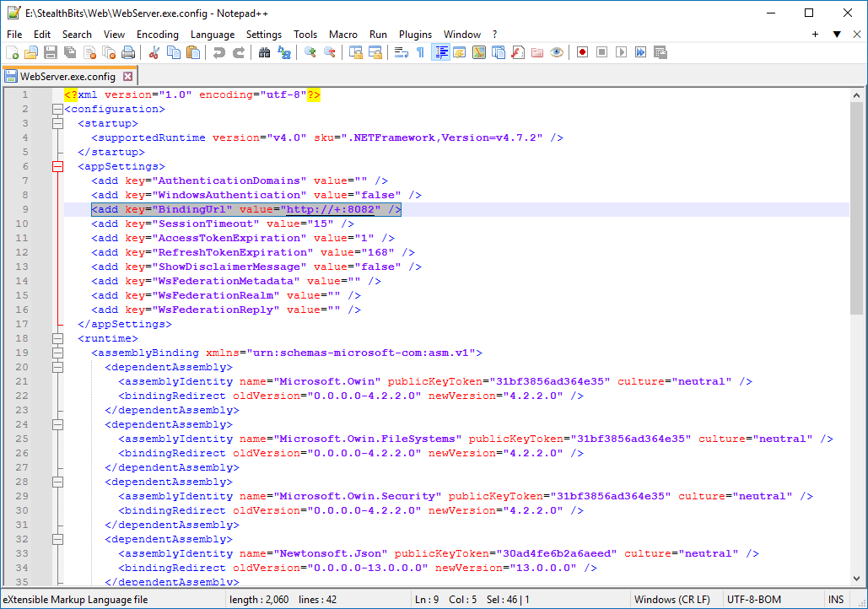Toggle Word Wrap on the toolbar
Screen dimensions: 868x609
401,51
